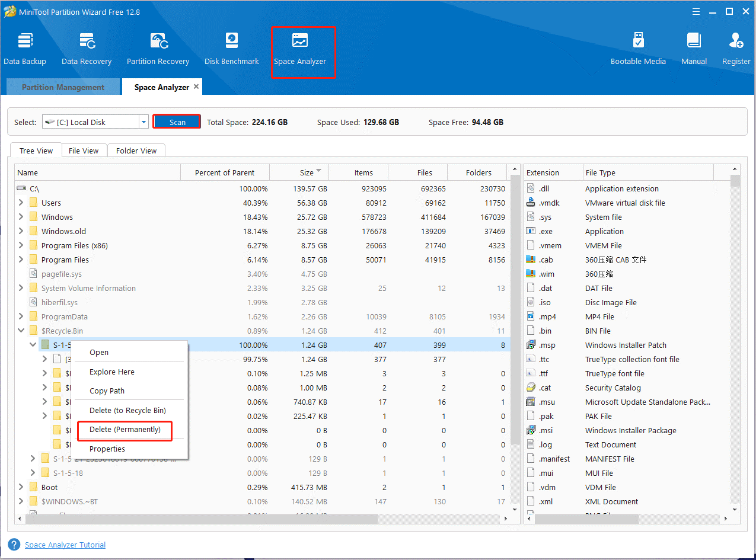Sort by the Extension column header
This screenshot has width=756, height=560.
coord(553,172)
